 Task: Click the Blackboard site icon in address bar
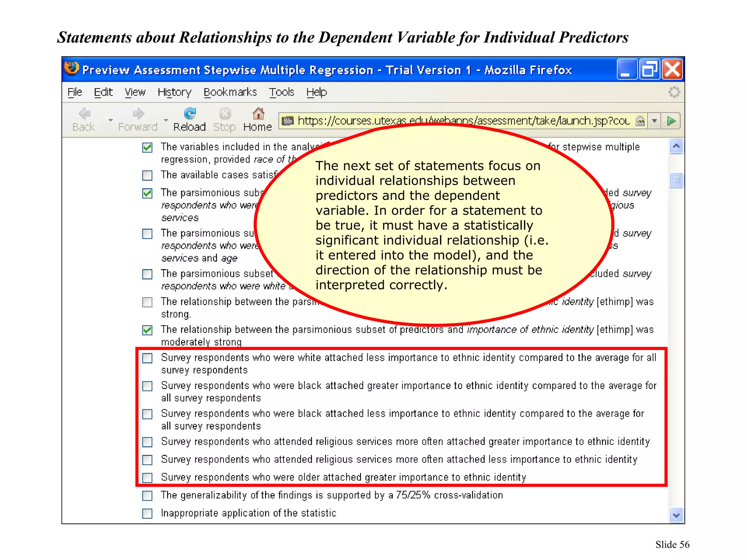pos(288,121)
